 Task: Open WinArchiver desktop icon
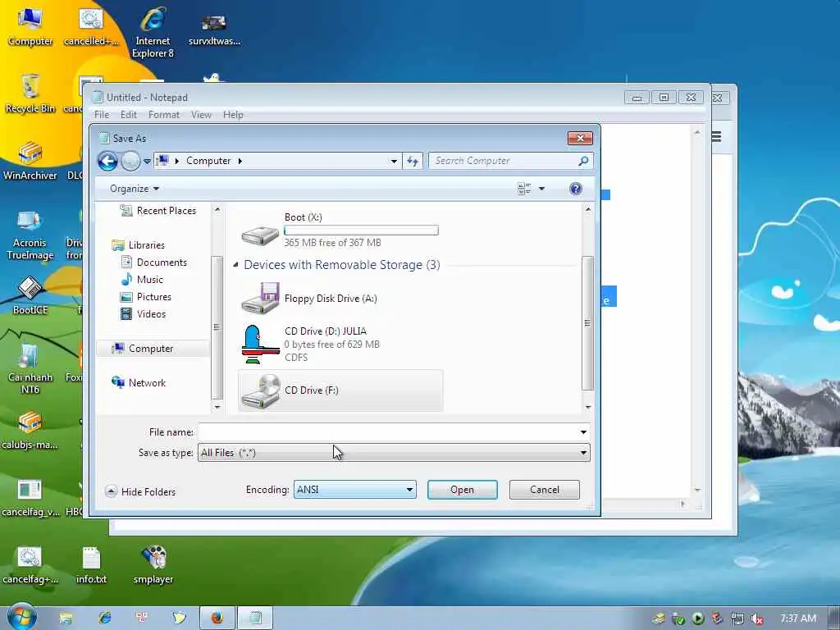tap(30, 161)
